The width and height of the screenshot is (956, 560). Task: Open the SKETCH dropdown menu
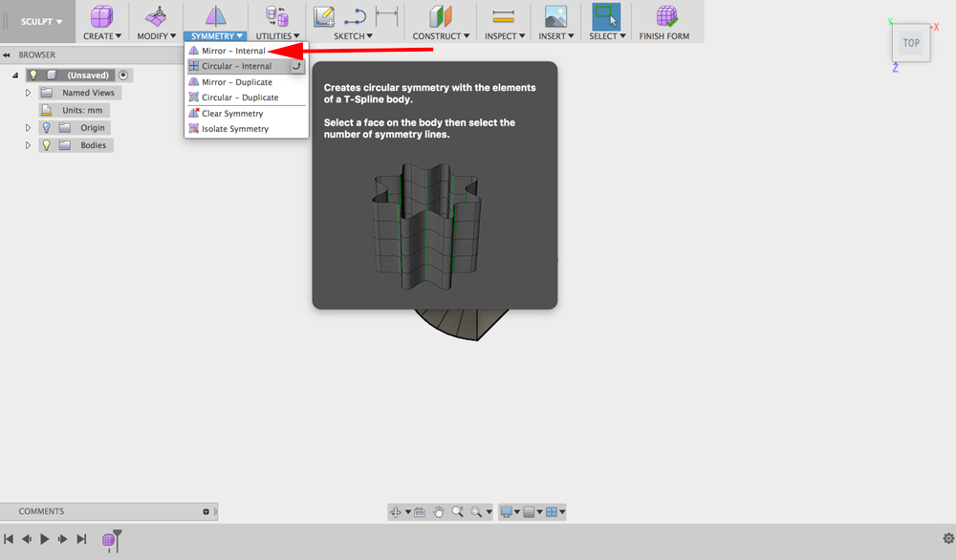(x=353, y=36)
